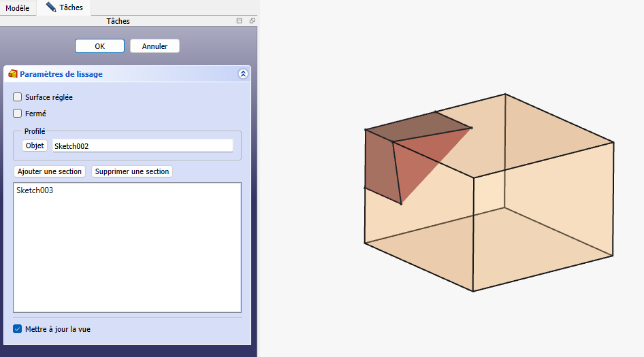Collapse the Paramètres de lissage section
Screen dimensions: 644x357
tap(243, 73)
